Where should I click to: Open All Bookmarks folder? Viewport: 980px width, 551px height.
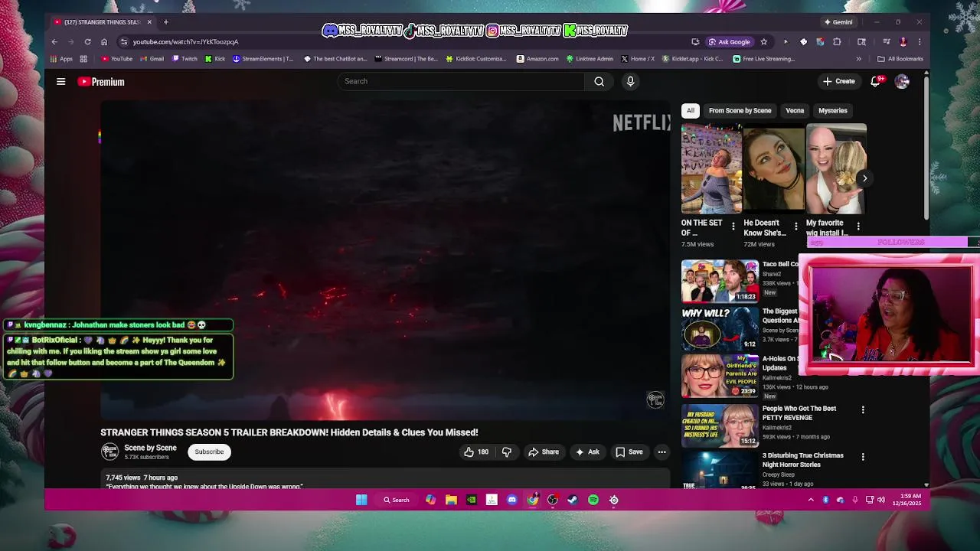click(900, 59)
